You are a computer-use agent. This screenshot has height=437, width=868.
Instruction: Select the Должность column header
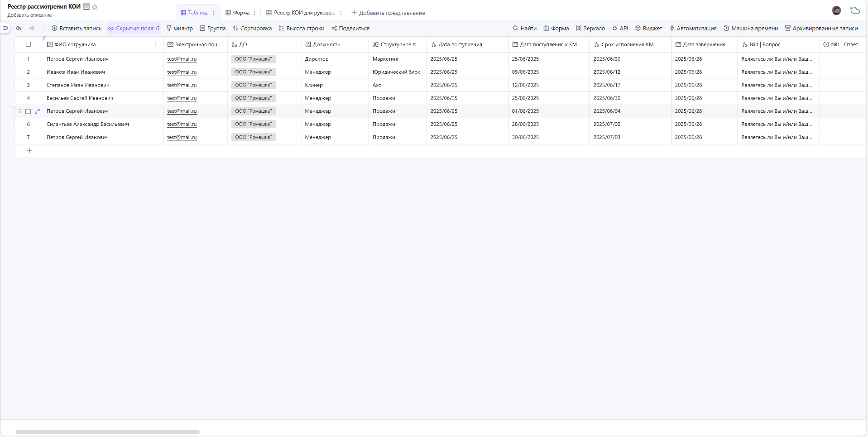tap(335, 44)
